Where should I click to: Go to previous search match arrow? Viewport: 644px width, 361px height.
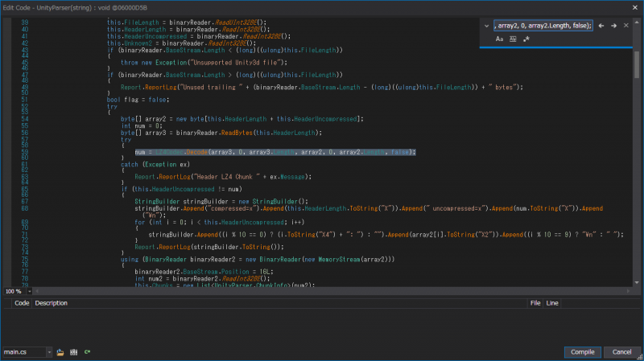tap(601, 26)
